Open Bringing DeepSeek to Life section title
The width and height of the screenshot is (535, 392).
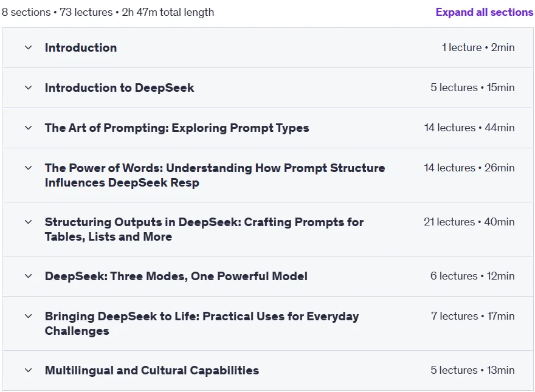pos(202,323)
